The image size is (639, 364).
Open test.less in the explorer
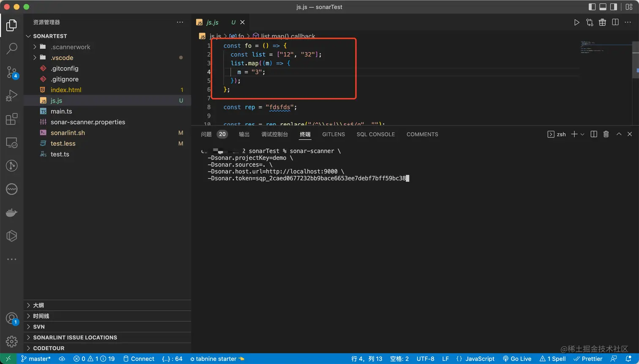tap(107, 144)
